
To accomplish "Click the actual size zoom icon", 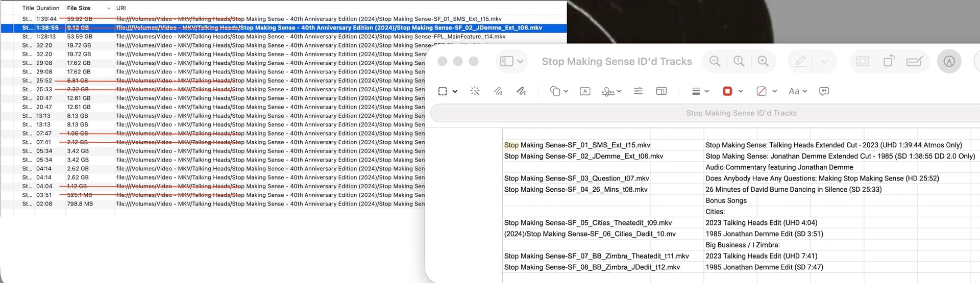I will point(739,61).
